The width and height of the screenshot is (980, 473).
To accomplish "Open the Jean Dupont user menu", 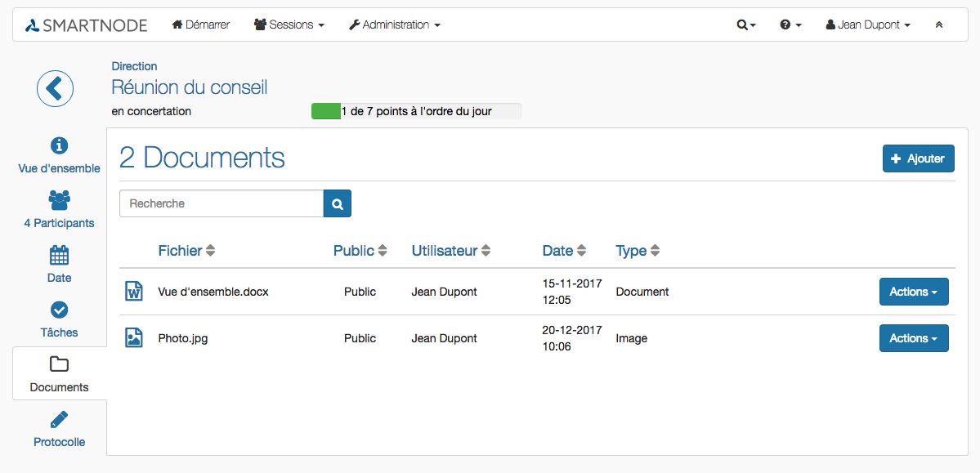I will tap(868, 25).
